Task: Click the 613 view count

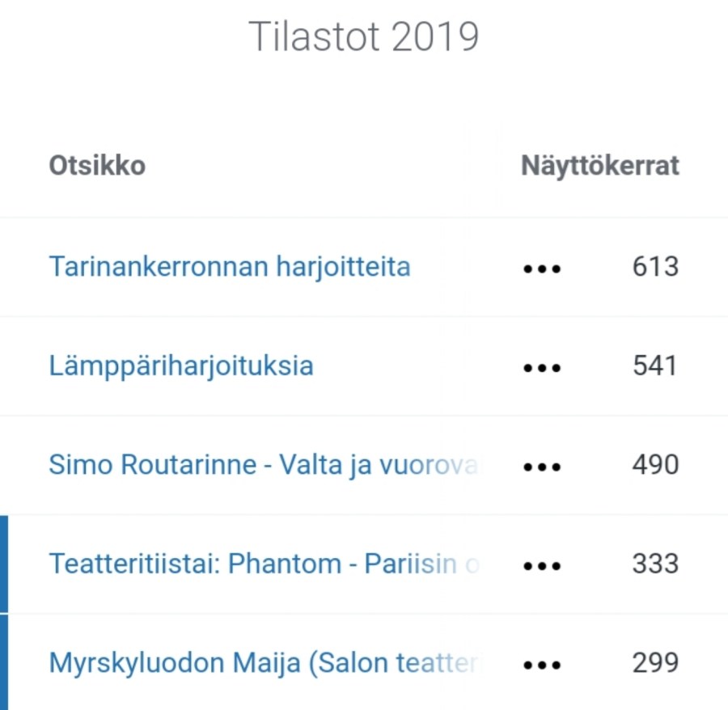Action: (655, 267)
